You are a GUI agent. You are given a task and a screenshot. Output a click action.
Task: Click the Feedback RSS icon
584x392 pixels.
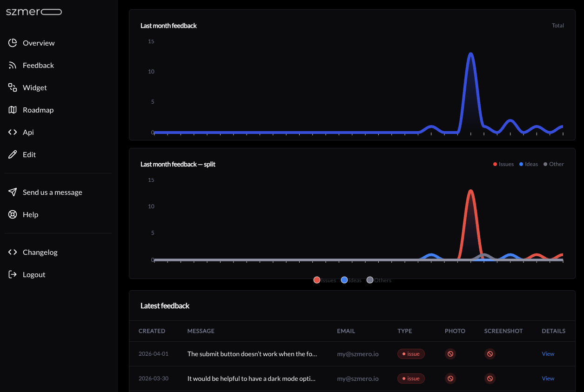(13, 65)
